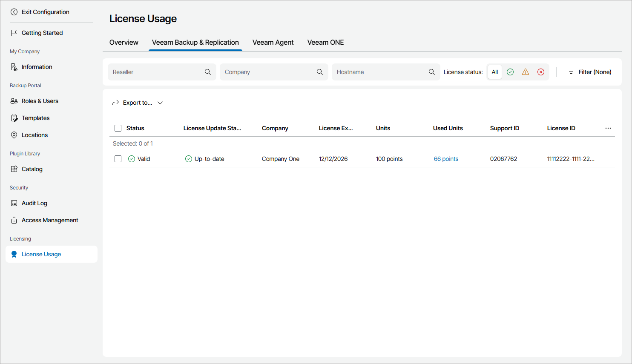Click the Catalog plugin icon
This screenshot has width=632, height=364.
coord(14,169)
